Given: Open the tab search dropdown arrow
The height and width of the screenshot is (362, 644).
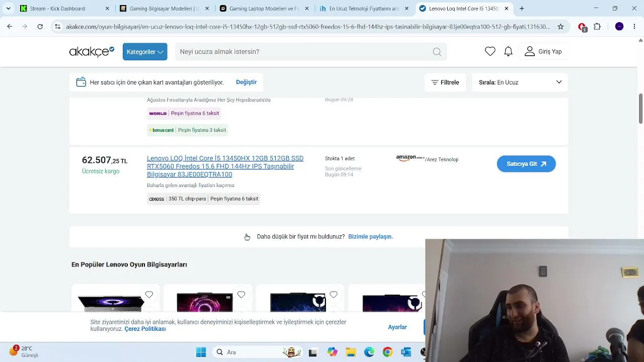Looking at the screenshot, I should (9, 9).
